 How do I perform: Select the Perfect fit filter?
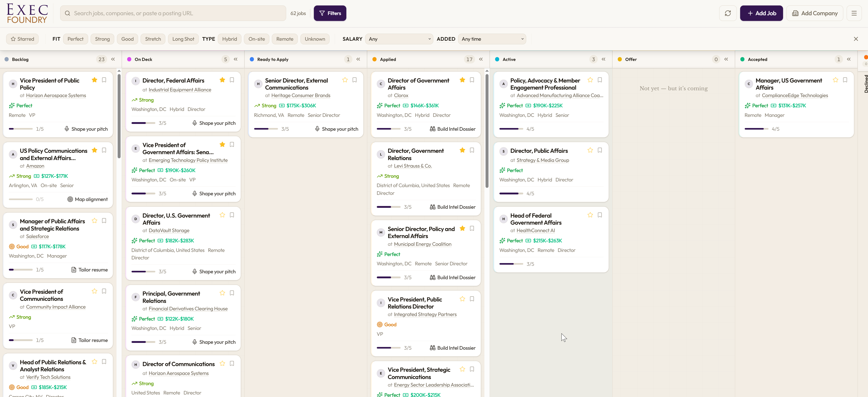pos(75,39)
